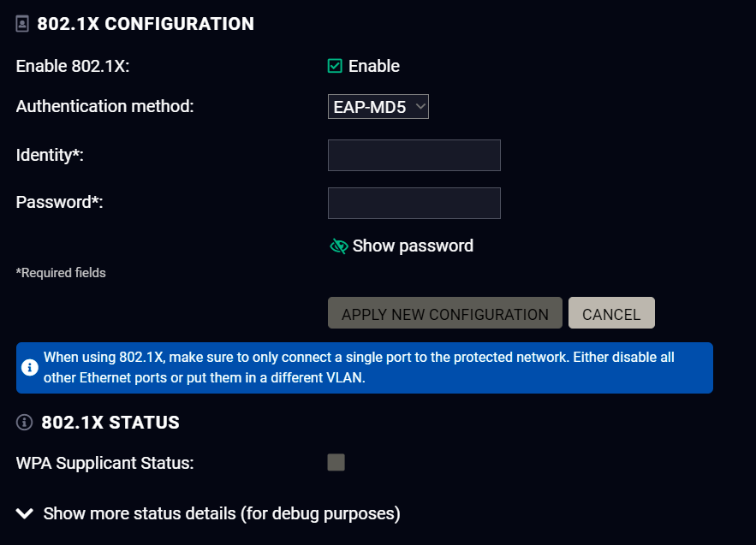Image resolution: width=756 pixels, height=545 pixels.
Task: Open the Authentication method EAP-MD5 dropdown
Action: [378, 106]
